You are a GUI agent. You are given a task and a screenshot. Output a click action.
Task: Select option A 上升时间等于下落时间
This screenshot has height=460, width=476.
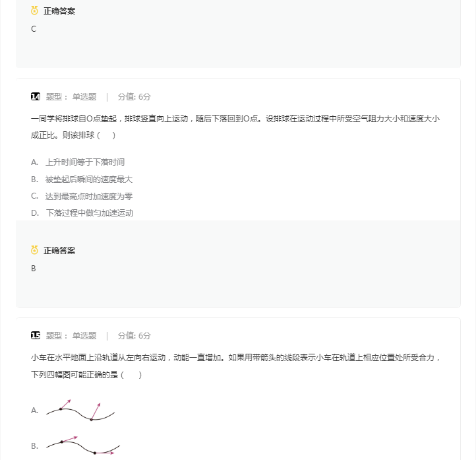click(x=84, y=162)
